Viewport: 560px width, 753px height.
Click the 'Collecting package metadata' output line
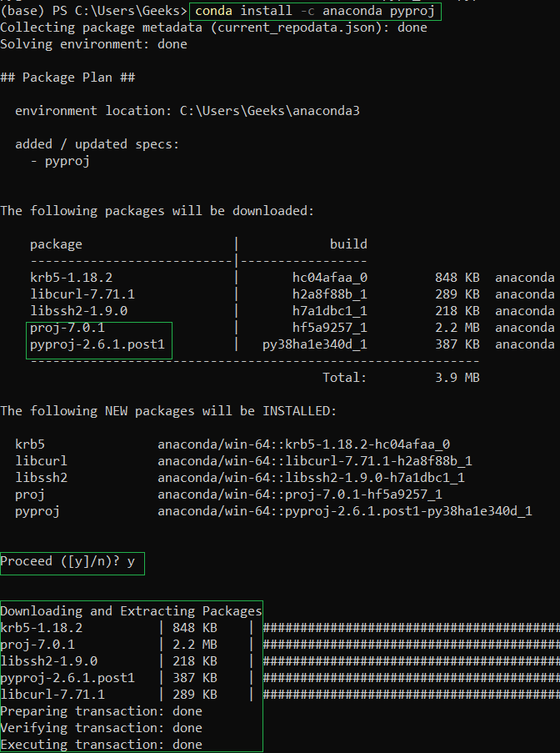[213, 28]
